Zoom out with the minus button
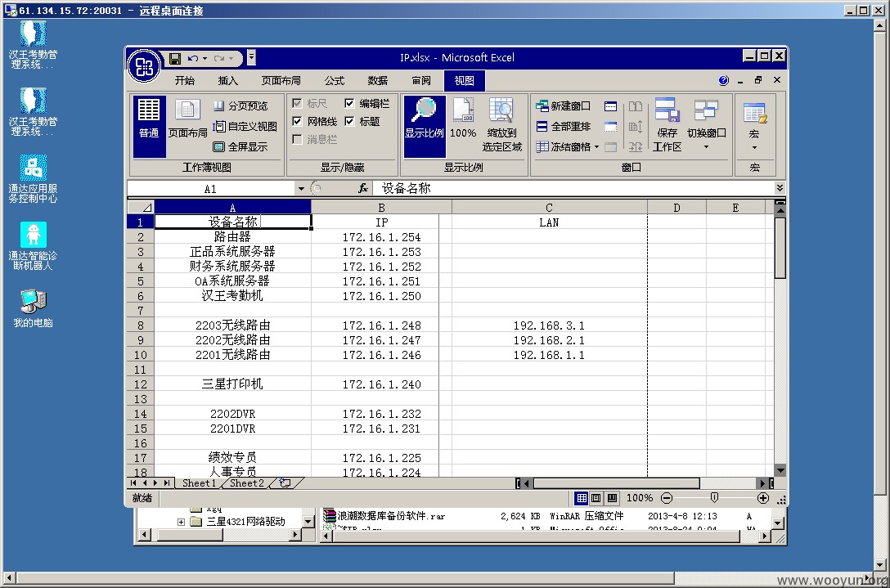This screenshot has height=588, width=890. tap(667, 498)
